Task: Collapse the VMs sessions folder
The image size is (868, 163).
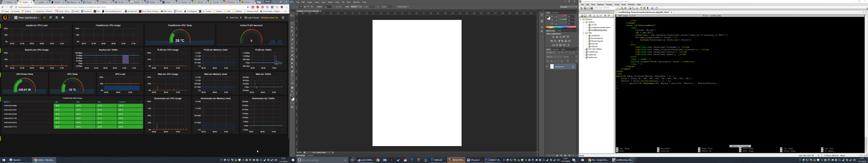Action: pyautogui.click(x=584, y=33)
